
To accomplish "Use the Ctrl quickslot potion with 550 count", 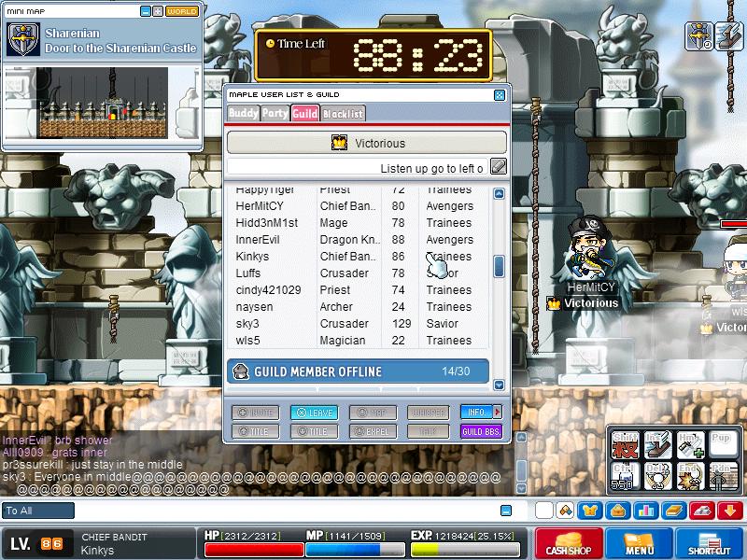I will [x=625, y=476].
